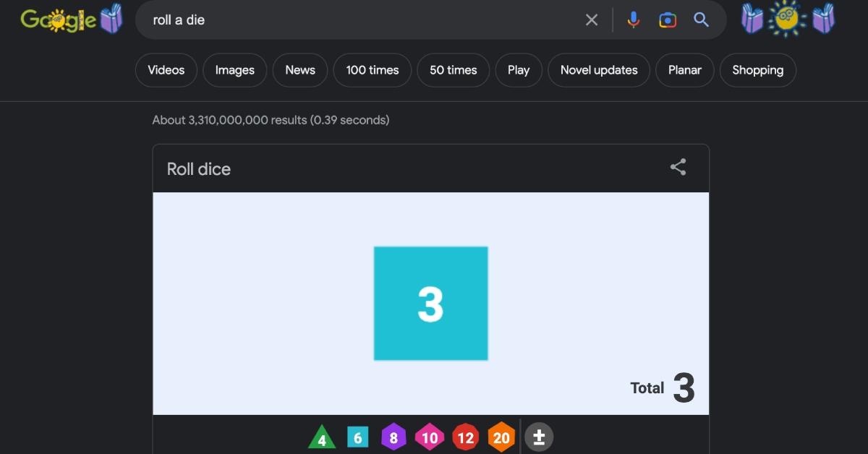Click into the search input field
Image resolution: width=868 pixels, height=454 pixels.
pos(362,20)
